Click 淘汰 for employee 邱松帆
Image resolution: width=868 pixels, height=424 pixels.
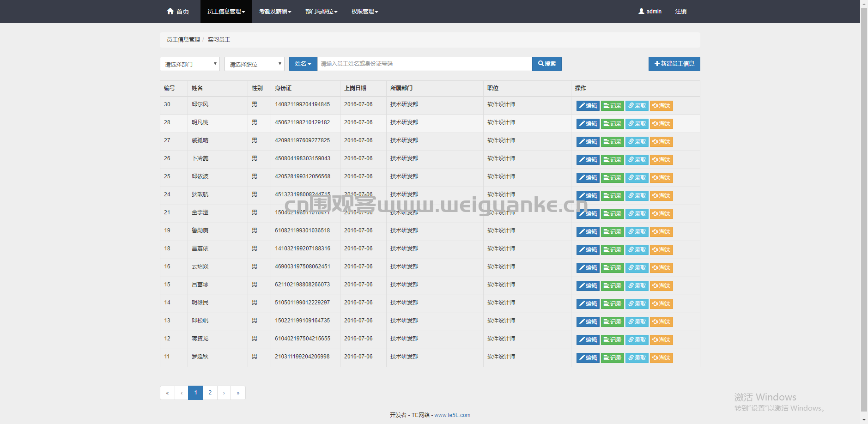coord(662,322)
